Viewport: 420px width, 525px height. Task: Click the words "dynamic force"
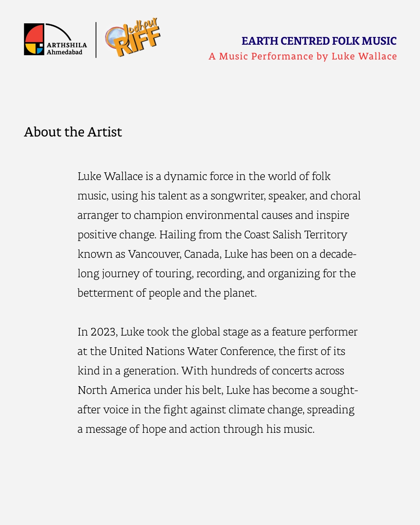(198, 177)
